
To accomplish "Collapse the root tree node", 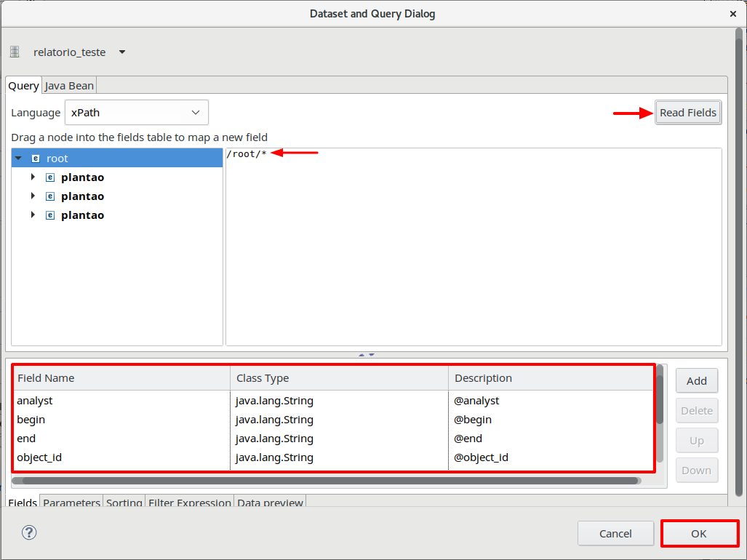I will [x=19, y=159].
